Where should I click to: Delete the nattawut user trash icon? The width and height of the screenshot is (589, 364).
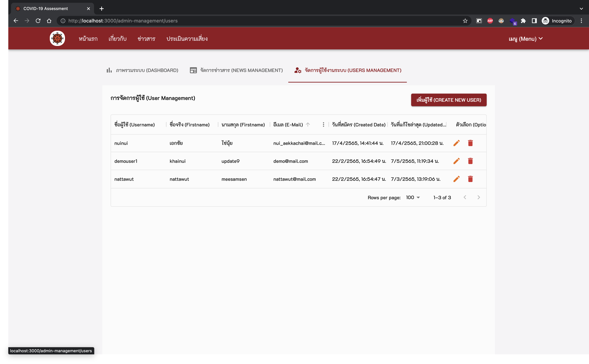coord(470,179)
